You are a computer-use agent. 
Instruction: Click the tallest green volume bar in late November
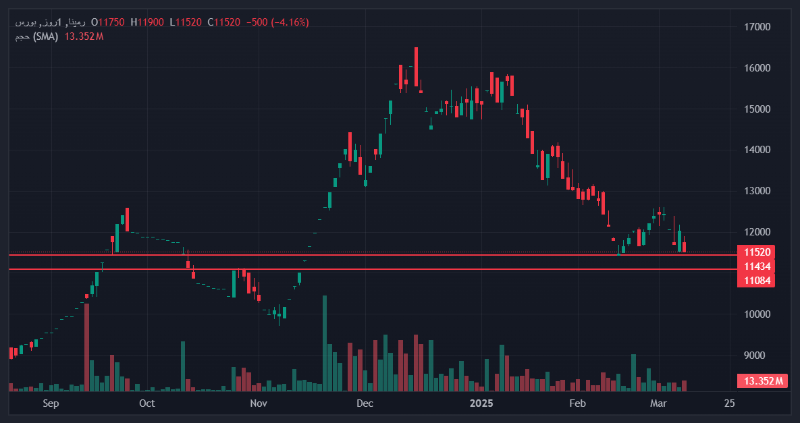coord(324,343)
